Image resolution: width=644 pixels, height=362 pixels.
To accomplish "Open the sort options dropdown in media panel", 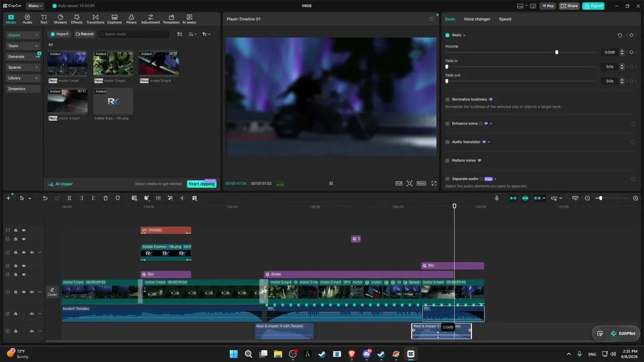I will click(x=193, y=34).
